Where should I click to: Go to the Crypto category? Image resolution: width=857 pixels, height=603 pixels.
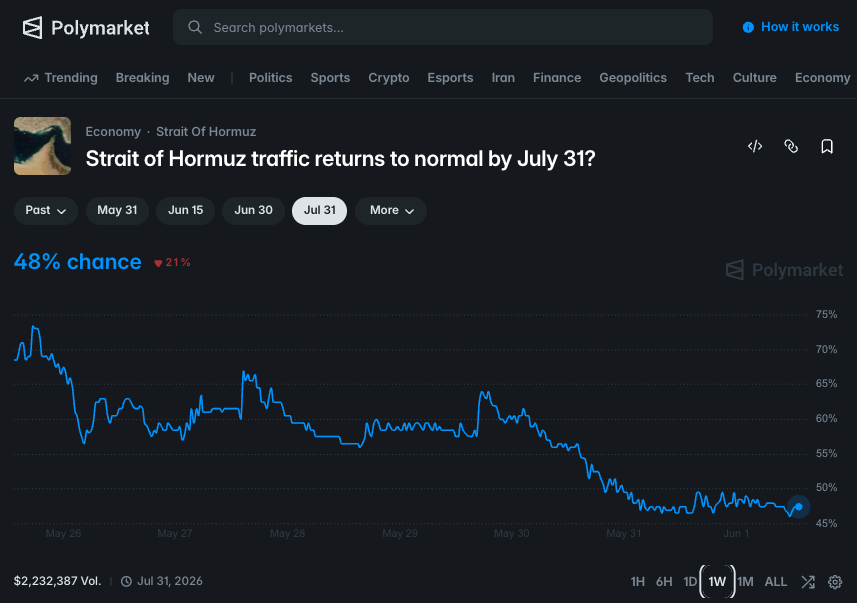(x=389, y=78)
